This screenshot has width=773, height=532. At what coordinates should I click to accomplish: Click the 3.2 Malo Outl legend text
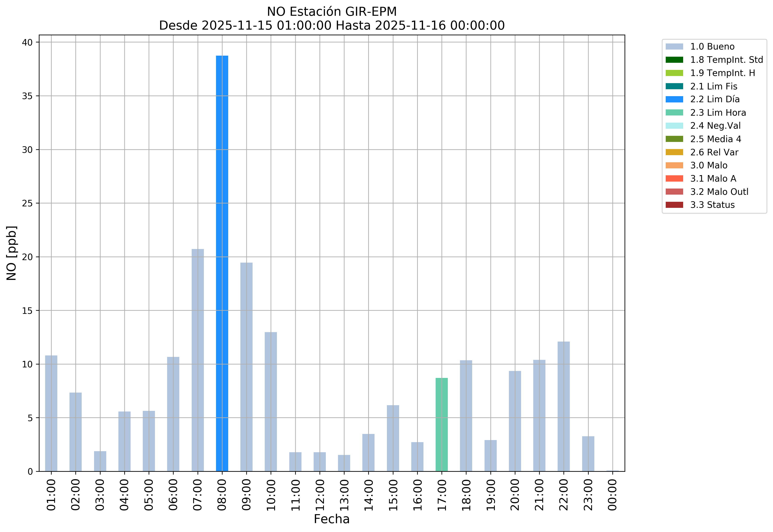click(x=719, y=192)
